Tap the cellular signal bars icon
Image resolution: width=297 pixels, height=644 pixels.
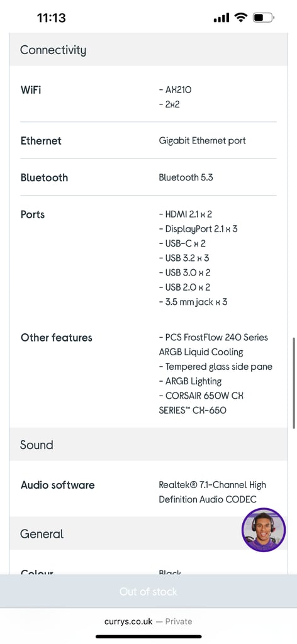(x=221, y=18)
